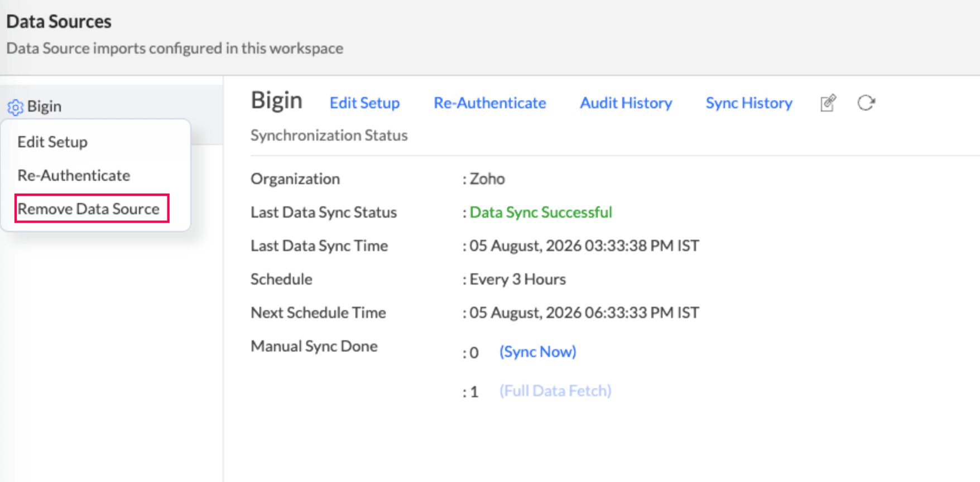Image resolution: width=980 pixels, height=482 pixels.
Task: Click the Full Data Fetch link
Action: coord(555,391)
